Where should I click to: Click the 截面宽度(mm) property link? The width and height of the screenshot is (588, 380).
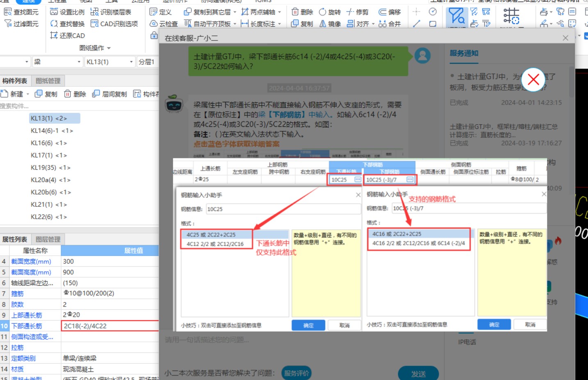point(31,261)
